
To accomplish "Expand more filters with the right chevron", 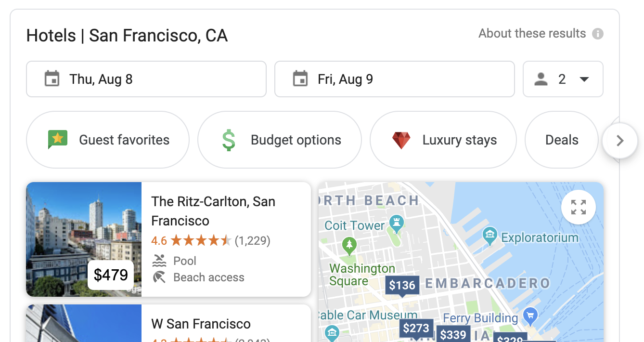I will tap(620, 140).
